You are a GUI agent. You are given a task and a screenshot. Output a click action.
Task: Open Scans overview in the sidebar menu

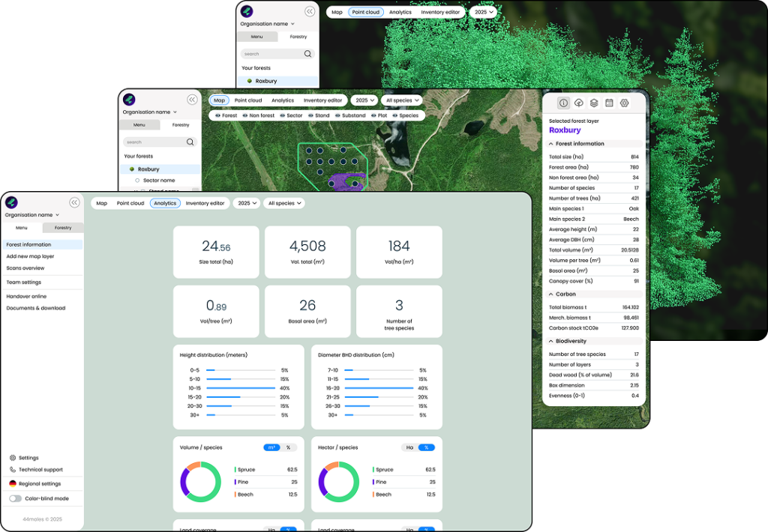25,268
